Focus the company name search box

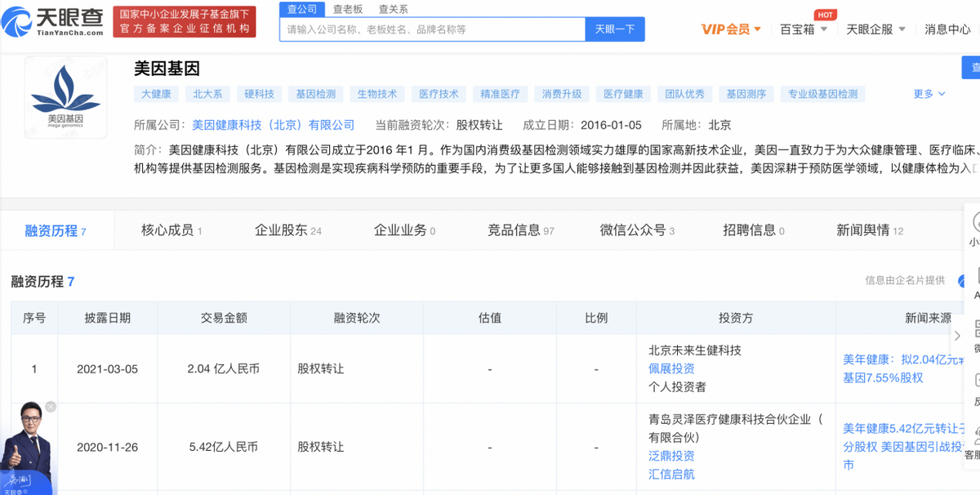(433, 29)
